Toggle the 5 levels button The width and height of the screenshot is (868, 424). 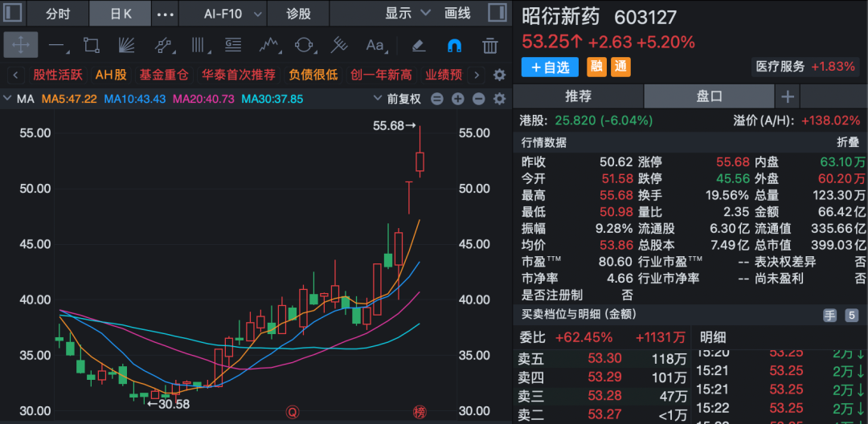pyautogui.click(x=851, y=316)
